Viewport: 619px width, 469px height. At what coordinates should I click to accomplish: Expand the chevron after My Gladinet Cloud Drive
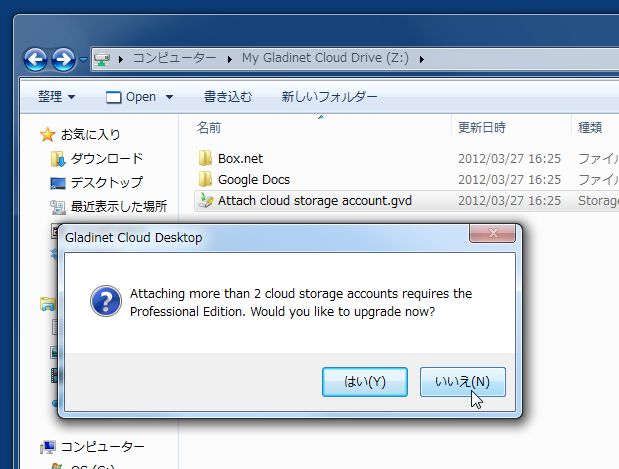pos(422,60)
